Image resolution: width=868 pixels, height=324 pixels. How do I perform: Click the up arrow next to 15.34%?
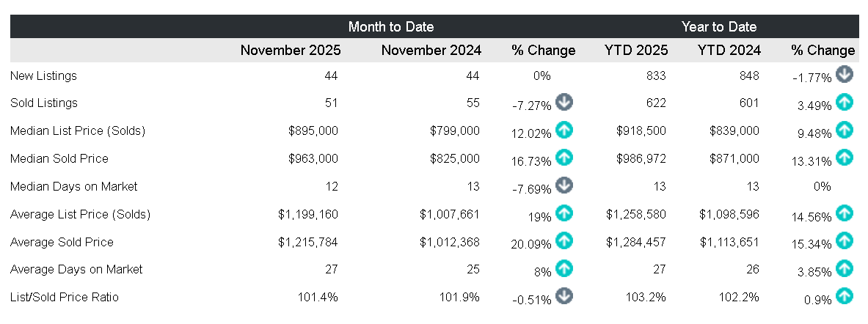845,240
